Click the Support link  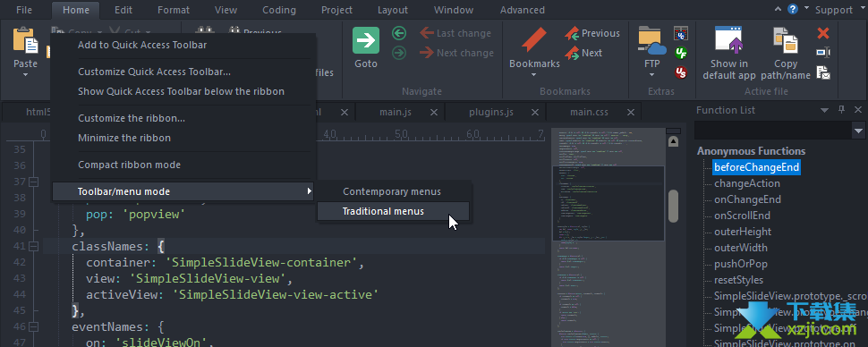(x=834, y=10)
